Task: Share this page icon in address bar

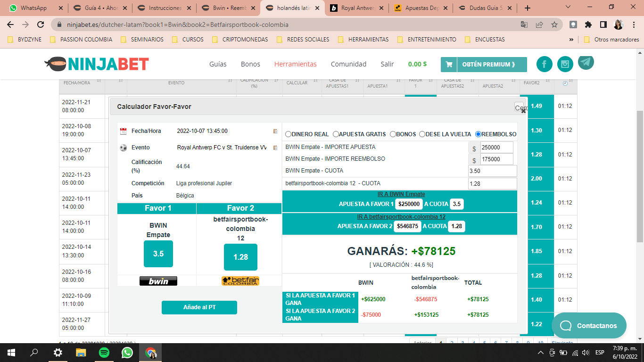Action: 539,25
